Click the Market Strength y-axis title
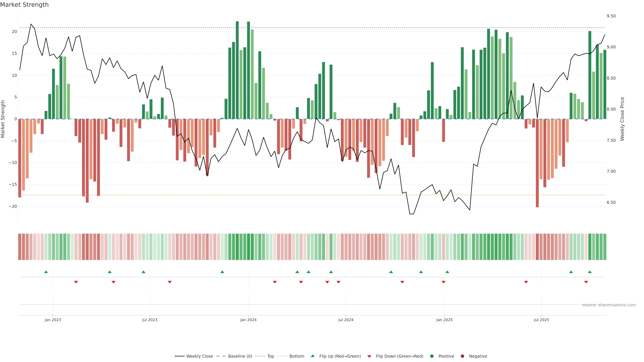644x362 pixels. tap(3, 119)
